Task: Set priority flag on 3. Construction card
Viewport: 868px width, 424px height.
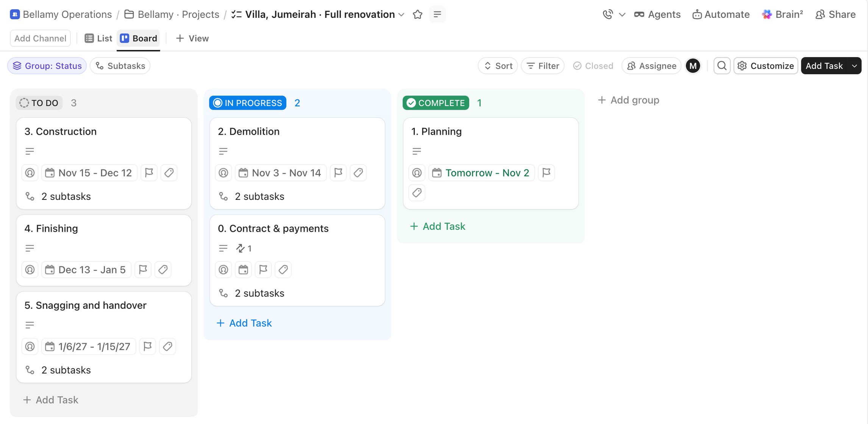Action: click(x=149, y=173)
